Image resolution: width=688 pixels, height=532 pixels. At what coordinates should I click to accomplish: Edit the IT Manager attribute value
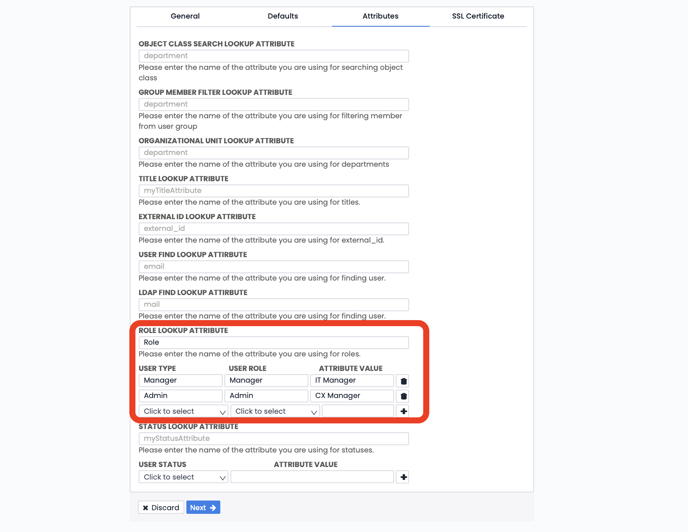click(352, 381)
